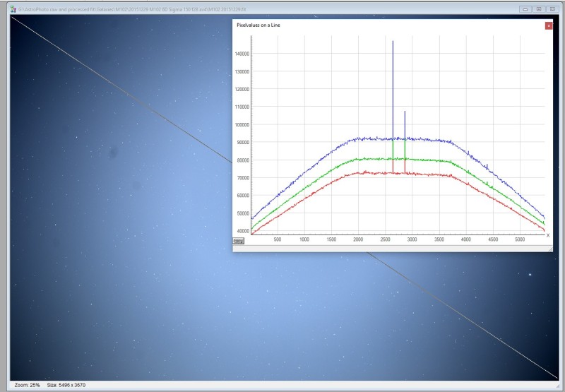565x392 pixels.
Task: Click the M102 file path in title bar
Action: (x=132, y=9)
